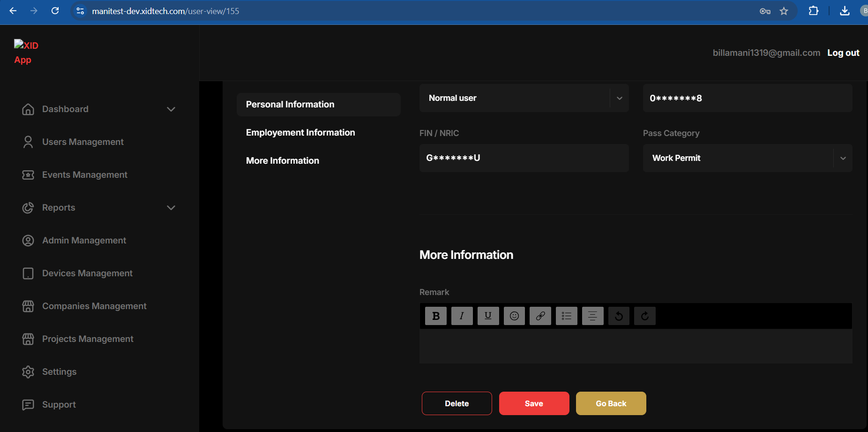Click the Log out link
This screenshot has width=868, height=432.
pyautogui.click(x=843, y=53)
